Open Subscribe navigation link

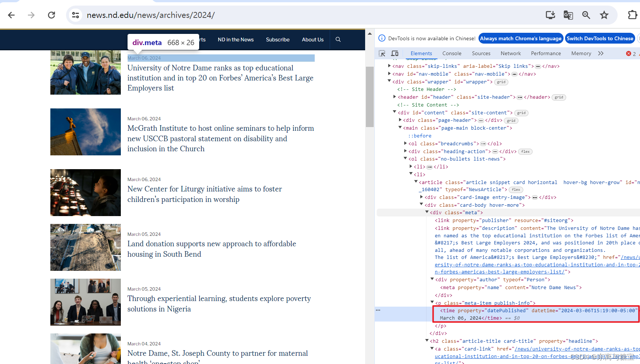pos(278,39)
